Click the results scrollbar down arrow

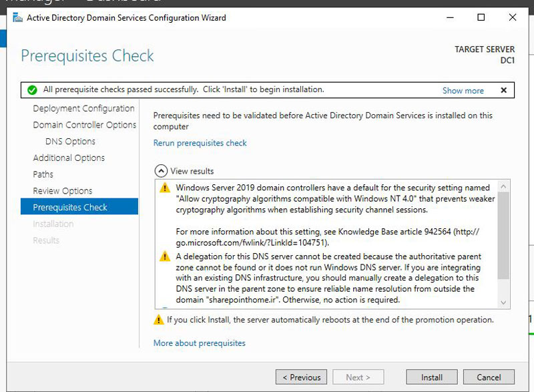coord(504,303)
